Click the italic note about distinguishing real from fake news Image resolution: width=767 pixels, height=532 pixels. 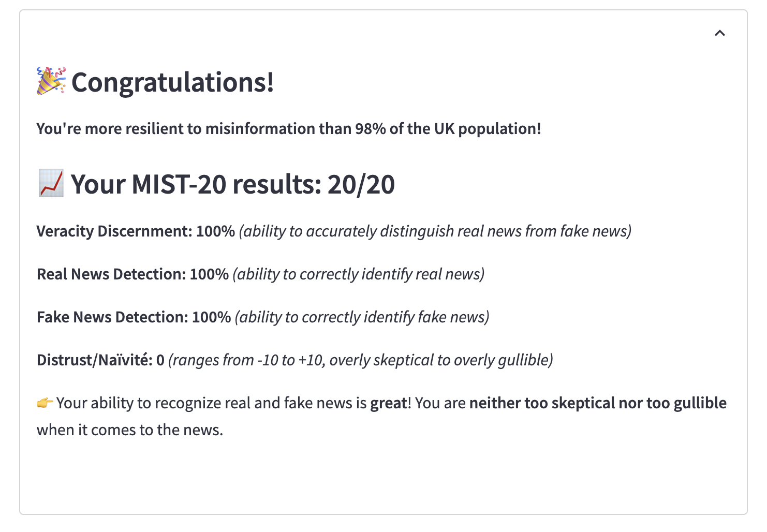coord(435,231)
